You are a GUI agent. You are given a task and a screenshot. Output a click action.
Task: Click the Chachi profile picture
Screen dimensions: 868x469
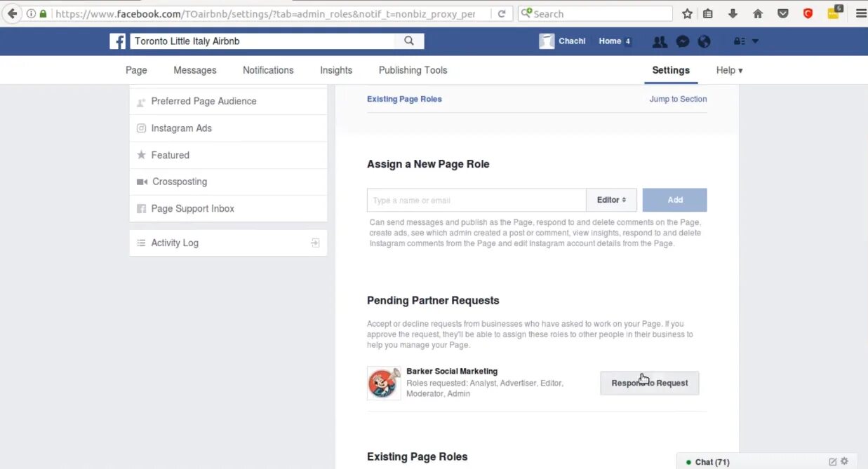[x=547, y=41]
